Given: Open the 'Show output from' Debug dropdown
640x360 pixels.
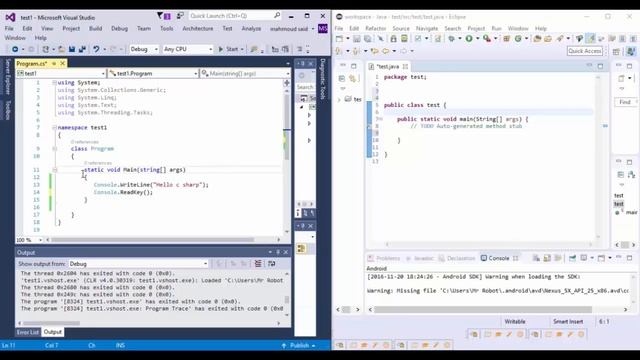Looking at the screenshot, I should point(138,264).
